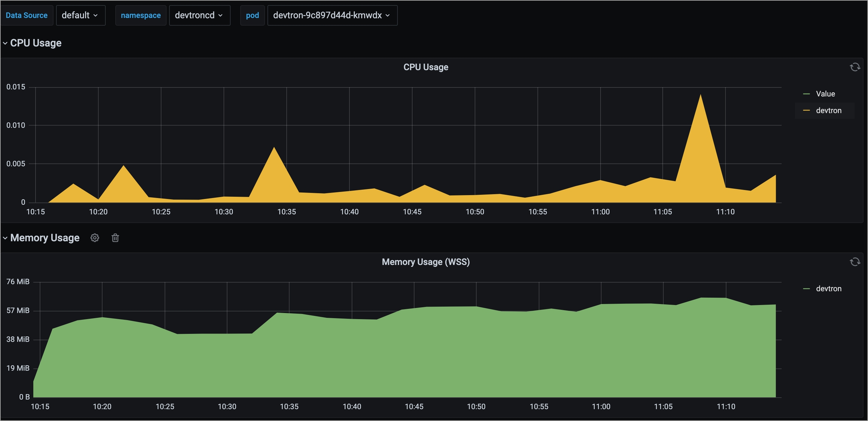Screen dimensions: 868x421
Task: Click the CPU Usage row heading text
Action: click(x=36, y=43)
